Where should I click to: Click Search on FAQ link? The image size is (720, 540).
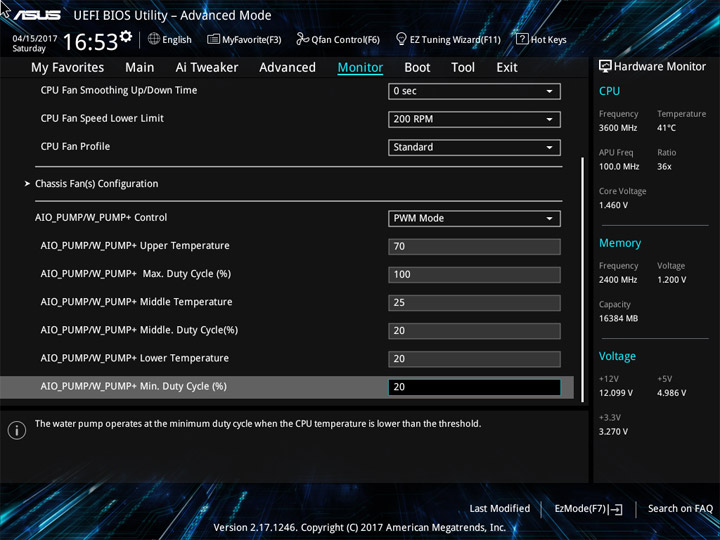coord(680,508)
